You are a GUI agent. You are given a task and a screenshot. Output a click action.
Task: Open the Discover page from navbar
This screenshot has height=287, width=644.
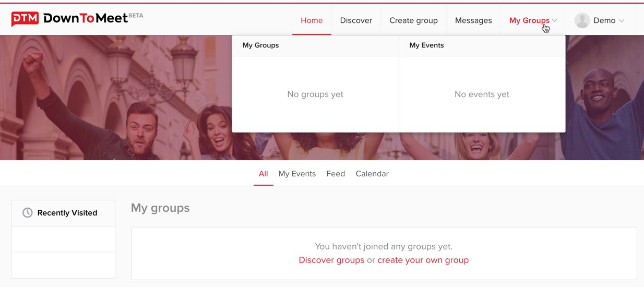click(356, 20)
